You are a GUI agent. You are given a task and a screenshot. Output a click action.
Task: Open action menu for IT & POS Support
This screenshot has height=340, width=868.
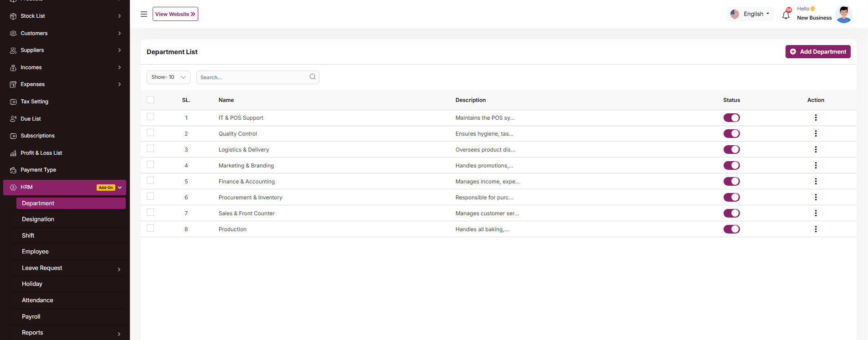(816, 118)
